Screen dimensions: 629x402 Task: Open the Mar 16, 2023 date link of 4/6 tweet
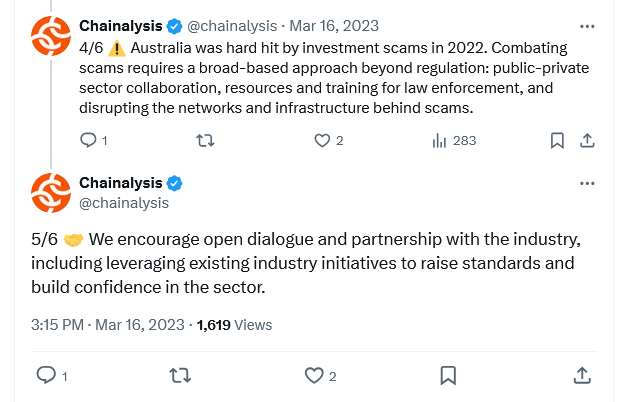point(334,26)
